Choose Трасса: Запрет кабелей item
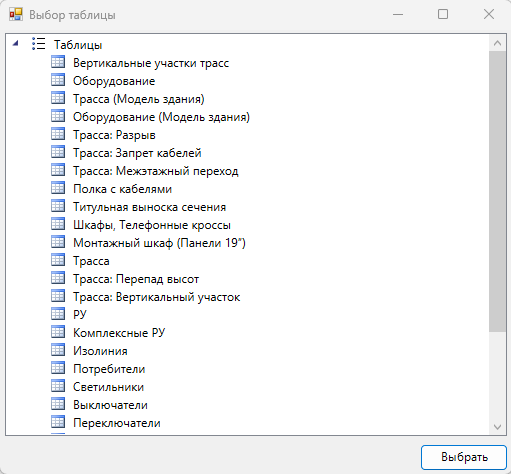Viewport: 511px width, 474px height. (137, 153)
